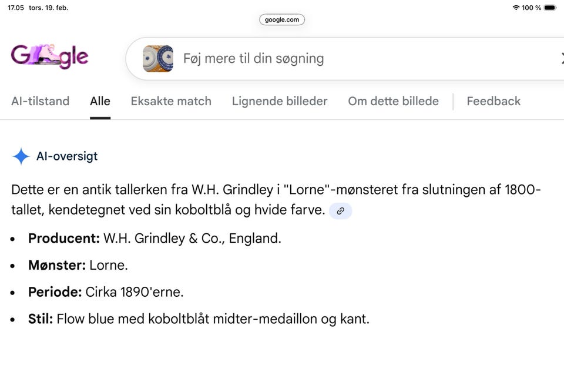The image size is (564, 392).
Task: Click the Google doodle logo
Action: [49, 55]
